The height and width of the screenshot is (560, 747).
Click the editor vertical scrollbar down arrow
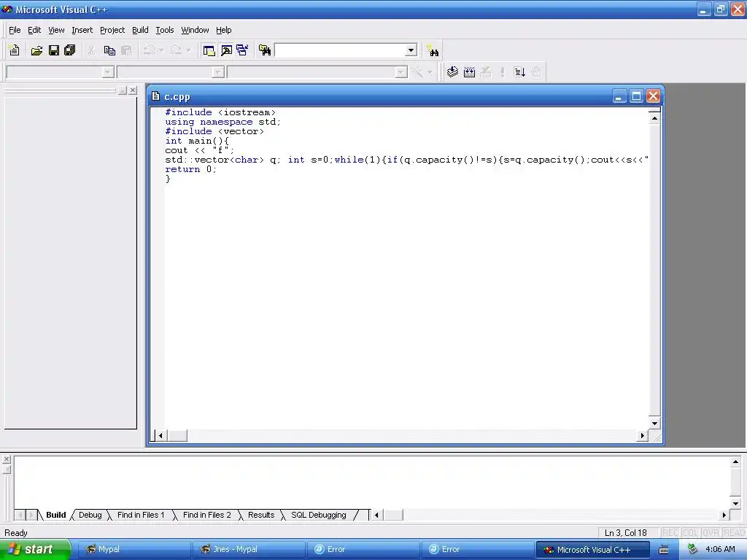click(x=654, y=424)
